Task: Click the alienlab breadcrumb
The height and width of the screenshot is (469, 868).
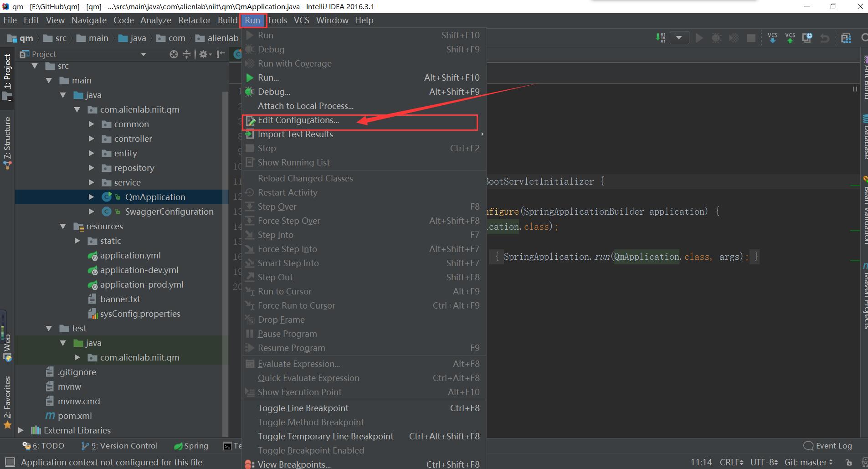Action: (217, 38)
